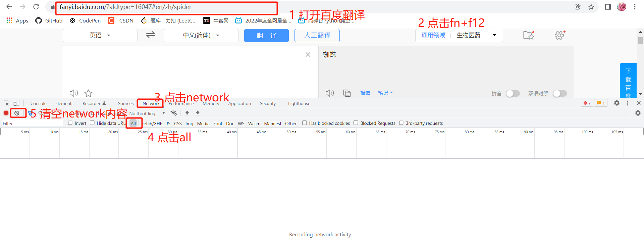
Task: Switch to the Recorder tab
Action: (x=94, y=103)
